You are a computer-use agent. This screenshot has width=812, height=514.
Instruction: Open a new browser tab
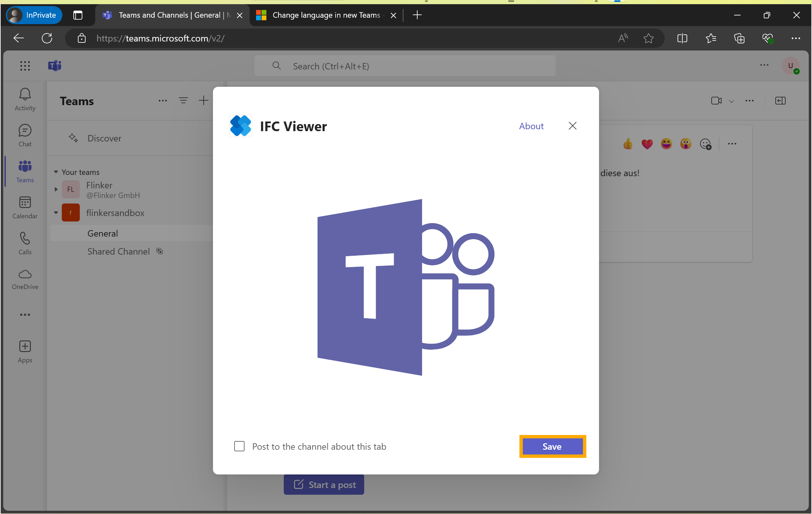[417, 15]
